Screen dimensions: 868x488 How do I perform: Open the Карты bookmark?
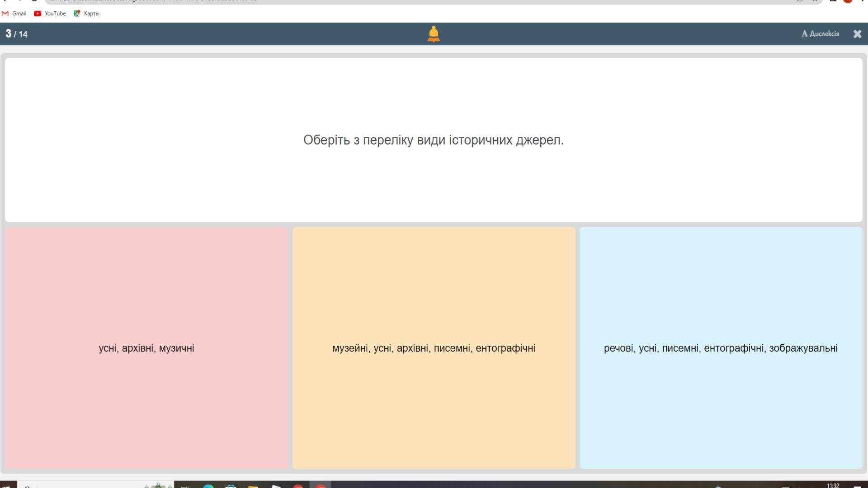pos(86,14)
